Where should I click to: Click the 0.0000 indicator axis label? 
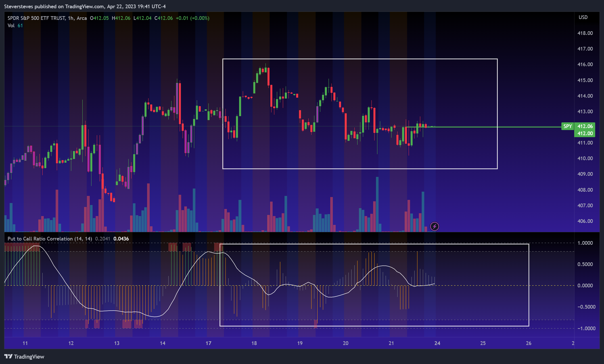(585, 286)
